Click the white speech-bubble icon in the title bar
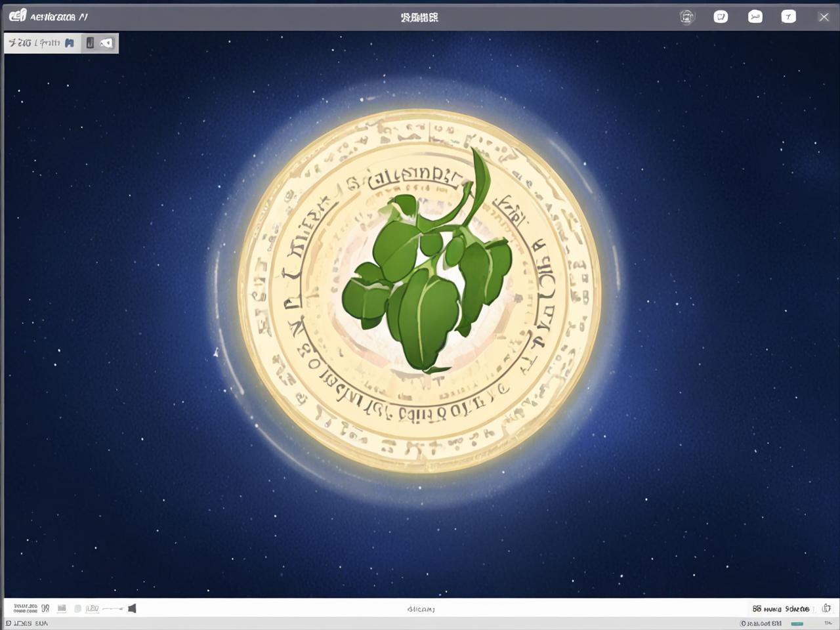Viewport: 840px width, 630px height. pyautogui.click(x=755, y=17)
